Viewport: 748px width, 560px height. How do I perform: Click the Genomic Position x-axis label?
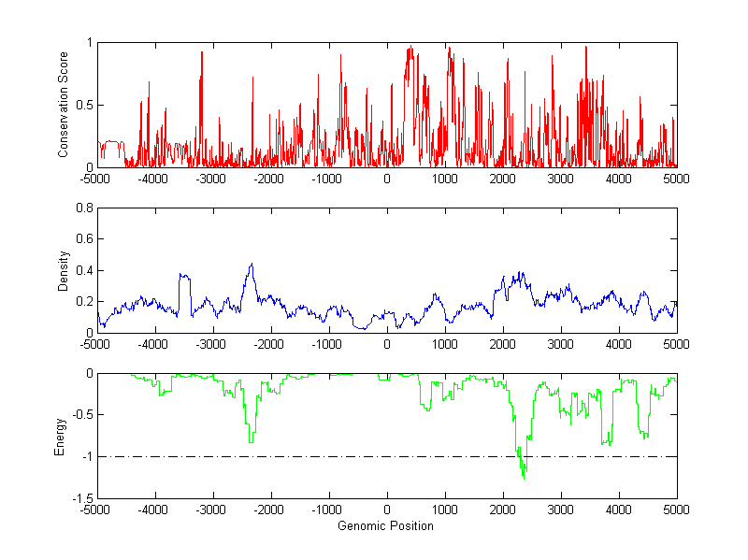[387, 526]
